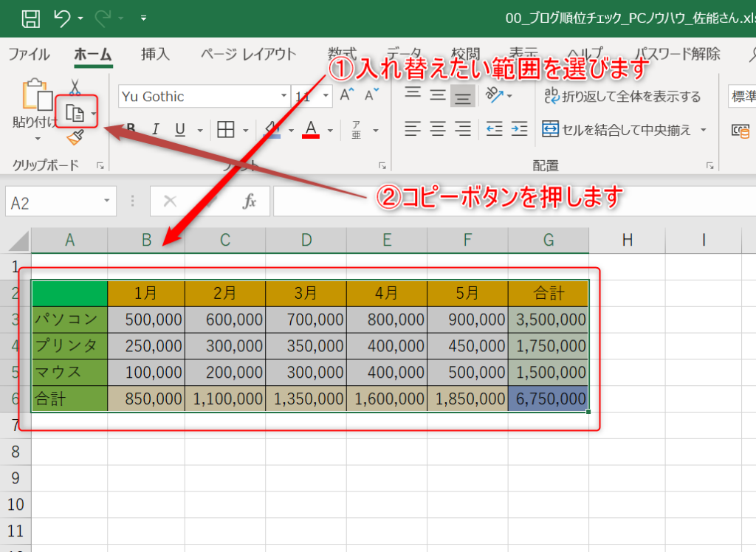
Task: Click the 貼り付け paste clipboard icon
Action: (37, 94)
